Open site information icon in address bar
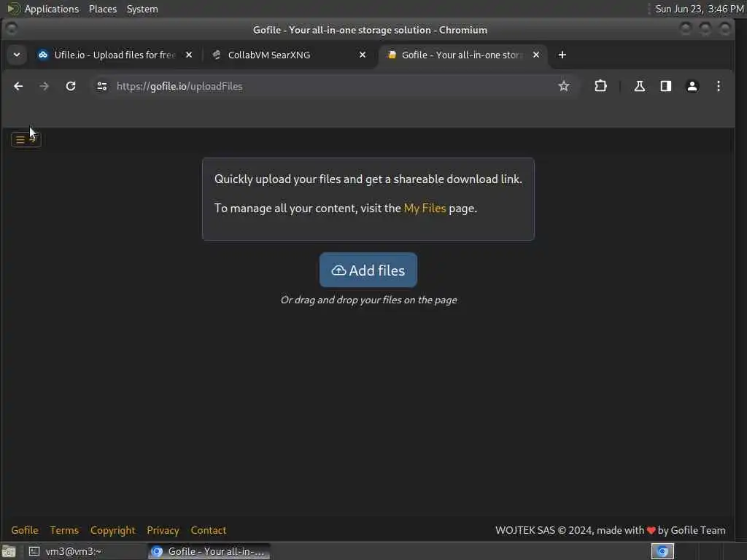The height and width of the screenshot is (560, 747). pos(102,86)
